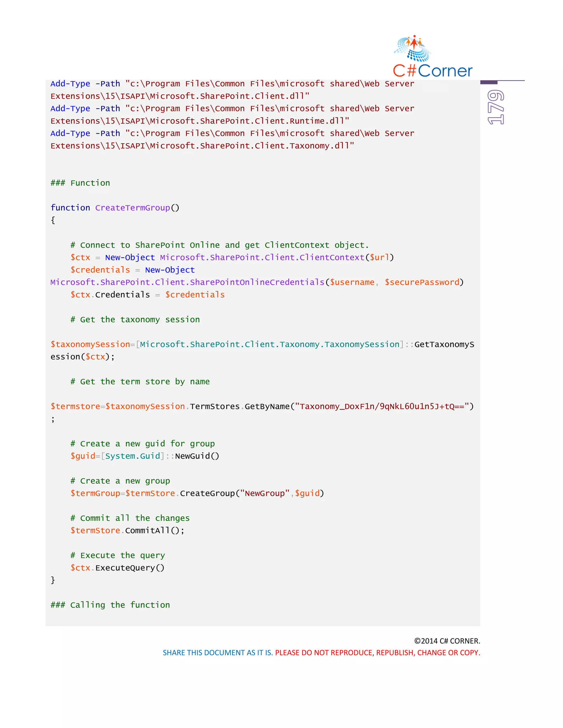Click 'SHARE THIS DOCUMENT AS IT IS.' text

click(218, 653)
